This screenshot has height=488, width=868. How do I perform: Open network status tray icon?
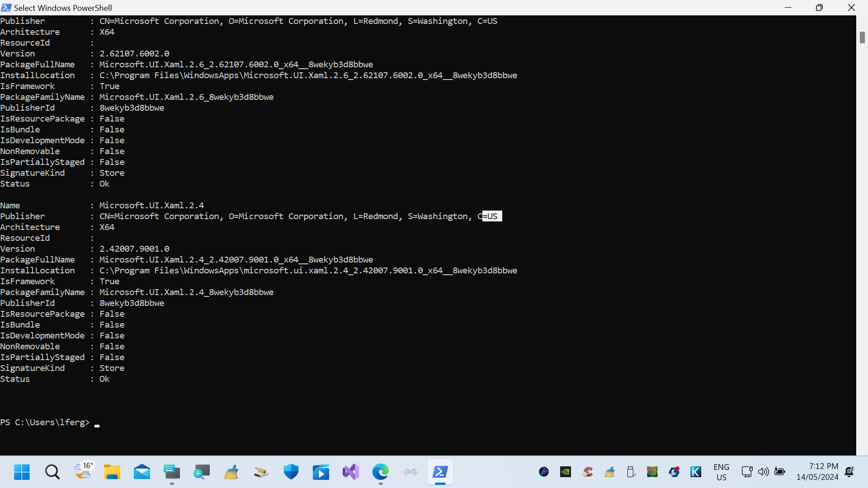click(747, 472)
